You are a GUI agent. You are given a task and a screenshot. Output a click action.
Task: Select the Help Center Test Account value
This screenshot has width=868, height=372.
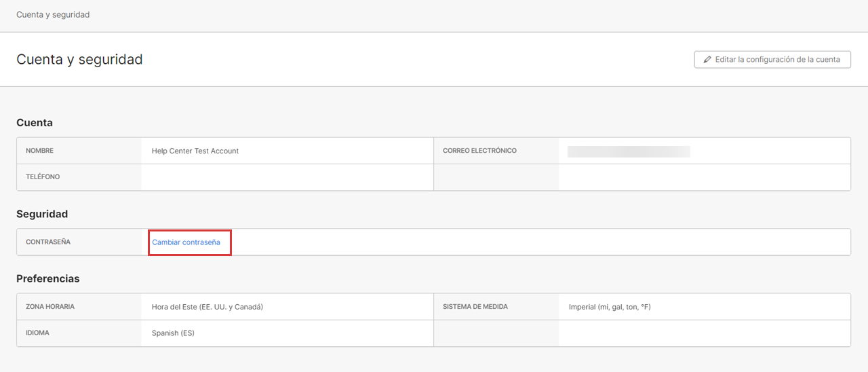195,151
